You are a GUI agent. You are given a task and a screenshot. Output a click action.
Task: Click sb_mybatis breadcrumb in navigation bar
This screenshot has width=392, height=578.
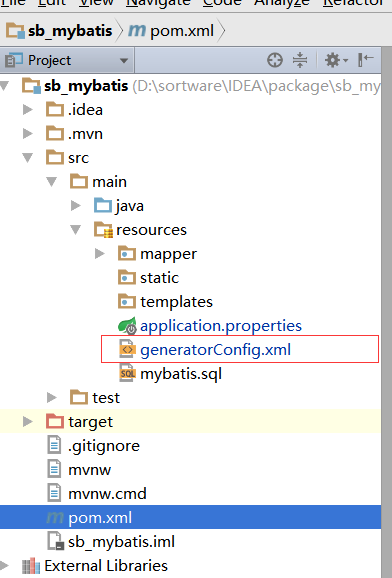click(x=59, y=31)
